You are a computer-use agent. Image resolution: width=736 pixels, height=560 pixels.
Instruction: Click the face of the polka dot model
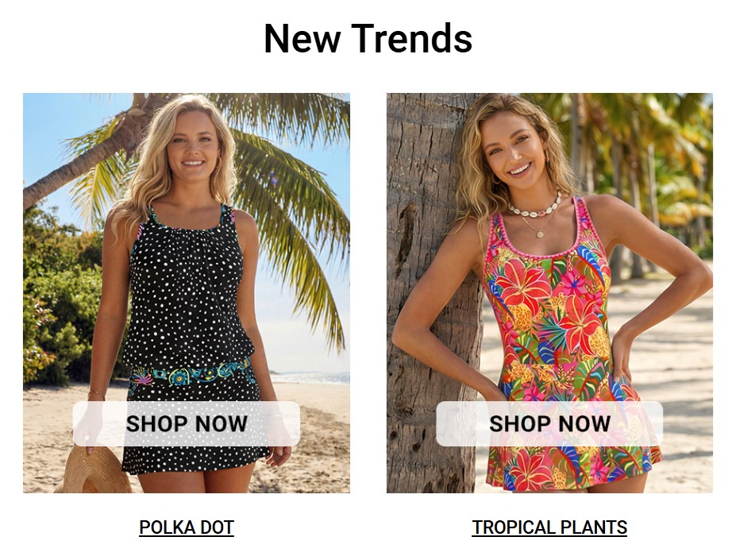(x=193, y=145)
